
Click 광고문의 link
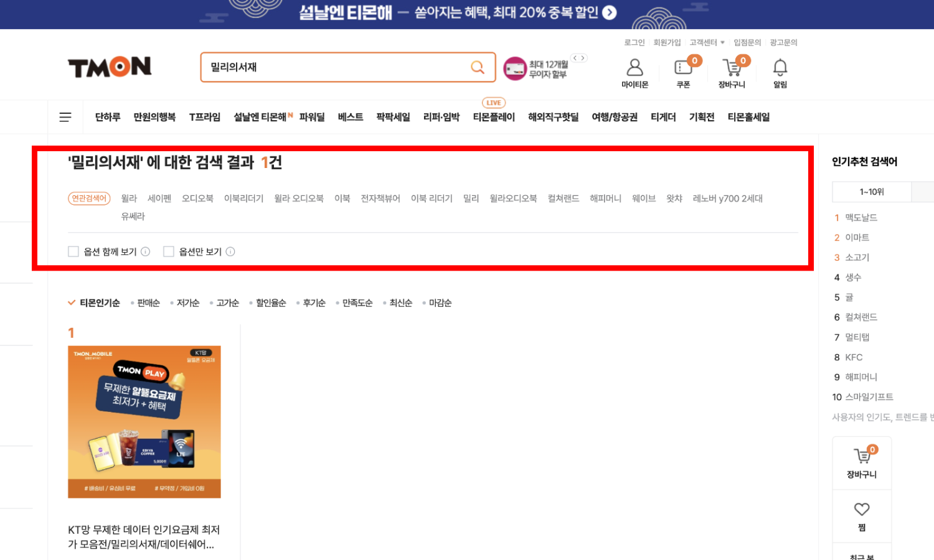coord(783,42)
